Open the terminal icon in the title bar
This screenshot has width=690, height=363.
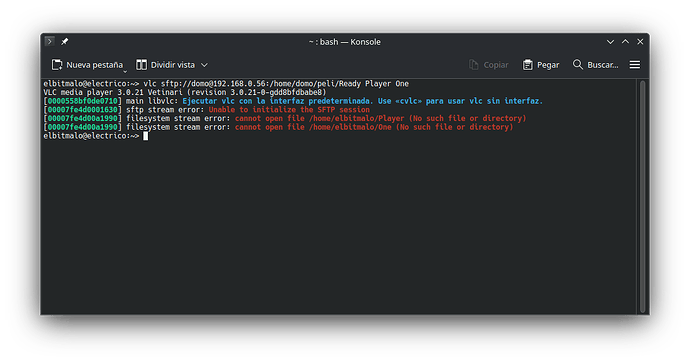[x=50, y=41]
